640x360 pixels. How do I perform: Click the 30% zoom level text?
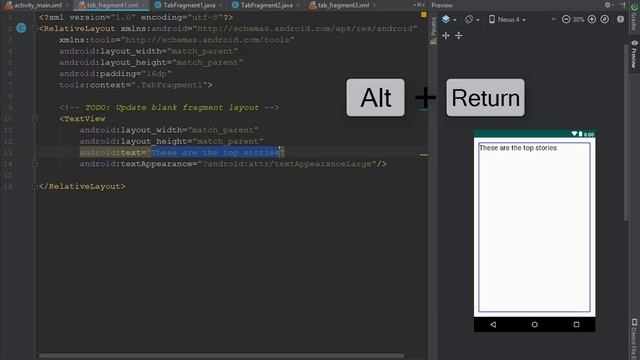click(578, 20)
